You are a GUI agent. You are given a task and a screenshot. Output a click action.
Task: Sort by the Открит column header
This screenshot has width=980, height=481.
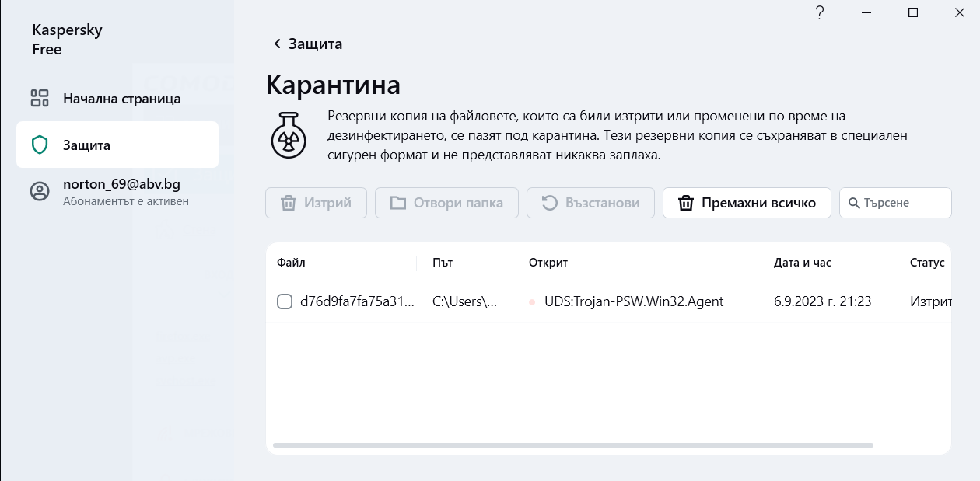548,263
